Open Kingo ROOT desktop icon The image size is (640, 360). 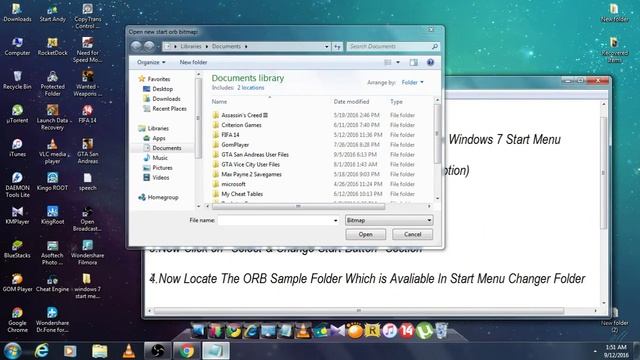(53, 182)
